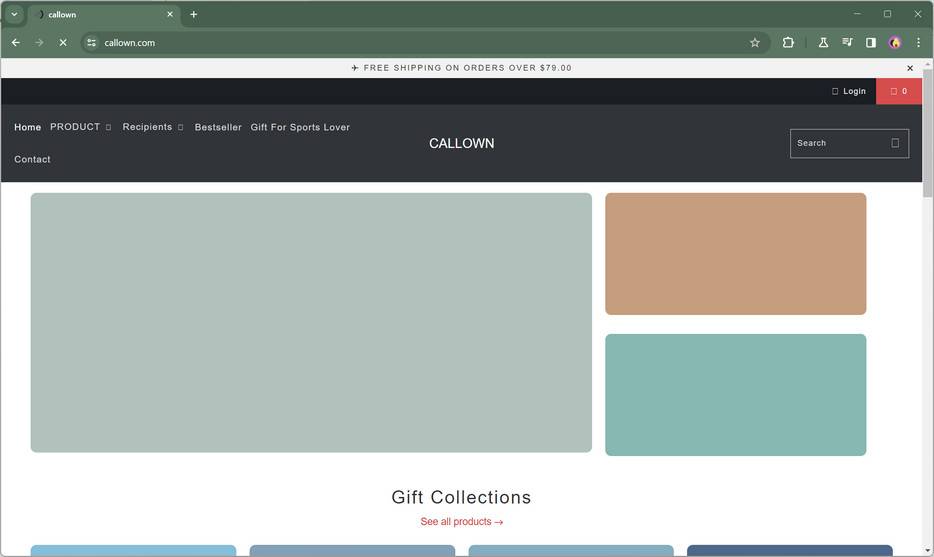Screen dimensions: 934x557
Task: Maximize the browser window
Action: (x=888, y=14)
